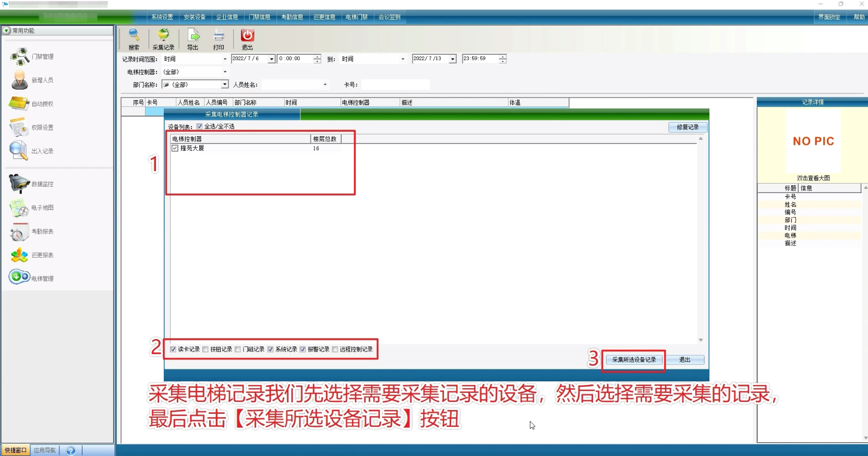The image size is (868, 456).
Task: Click the 搜索 (search) toolbar icon
Action: pos(134,35)
